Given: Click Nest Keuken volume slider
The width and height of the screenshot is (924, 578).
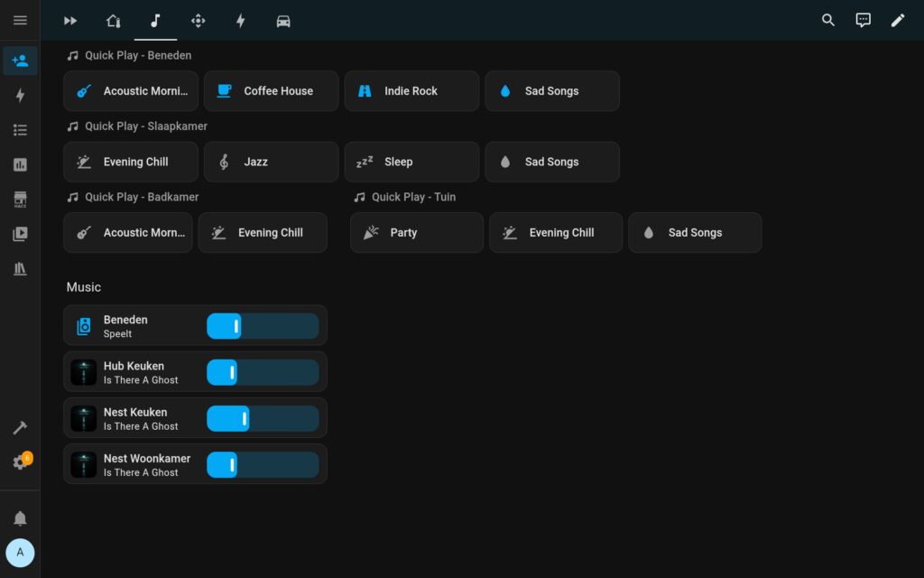Looking at the screenshot, I should pos(263,418).
